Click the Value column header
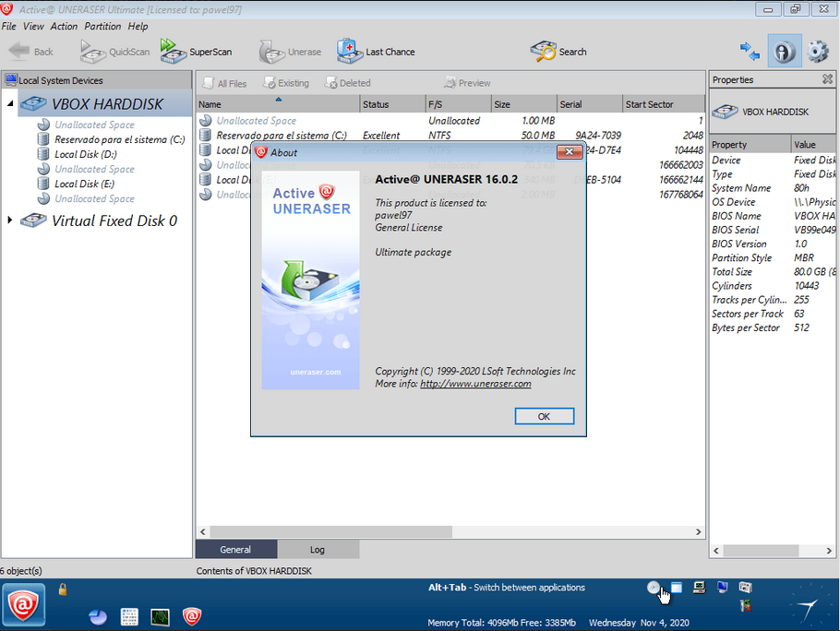 813,145
